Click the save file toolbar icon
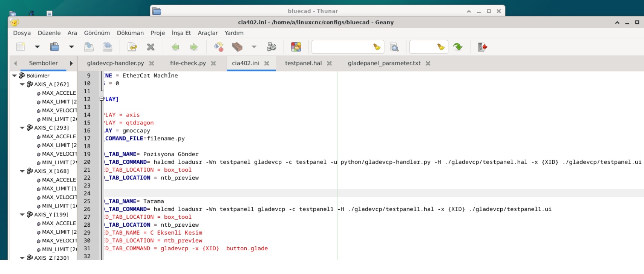 coord(89,47)
